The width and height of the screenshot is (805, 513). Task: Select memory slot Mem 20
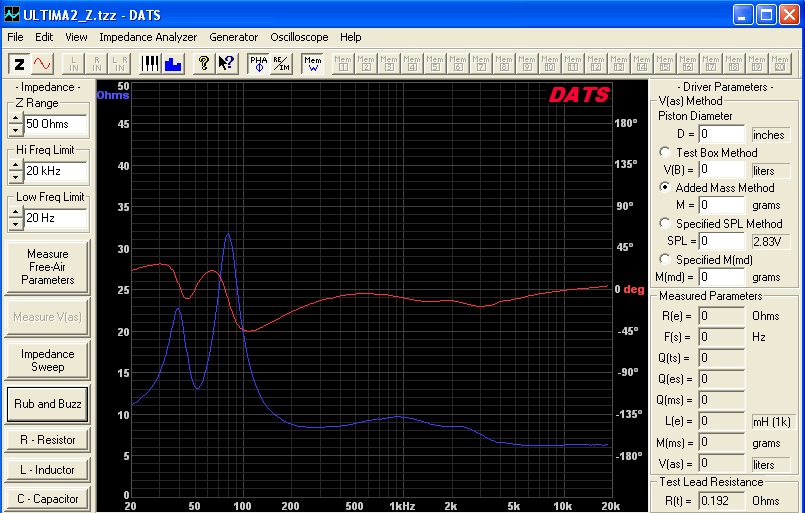click(779, 64)
